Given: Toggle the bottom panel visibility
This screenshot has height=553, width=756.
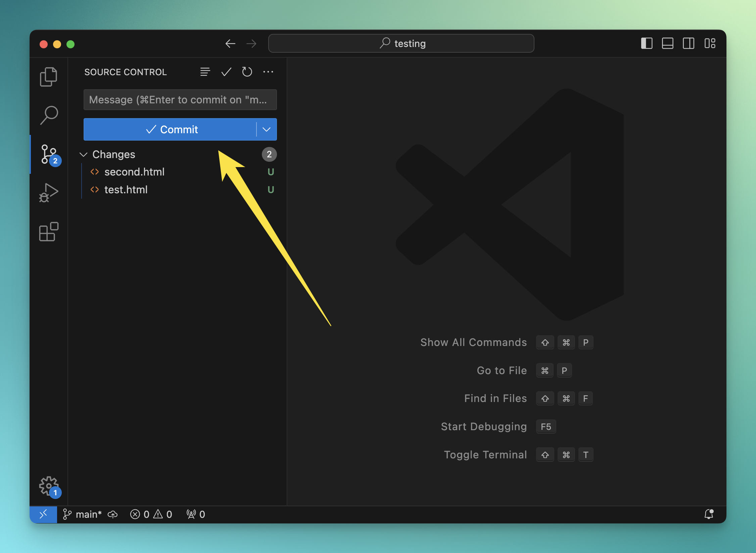Looking at the screenshot, I should point(667,43).
